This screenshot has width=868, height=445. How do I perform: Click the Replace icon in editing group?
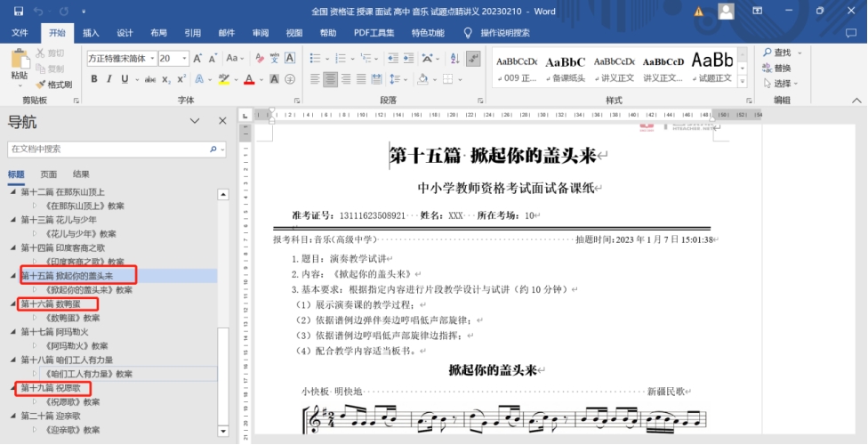(767, 69)
